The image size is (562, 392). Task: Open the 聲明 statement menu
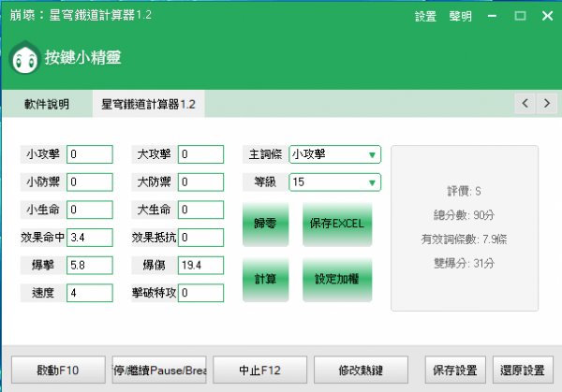pyautogui.click(x=461, y=16)
